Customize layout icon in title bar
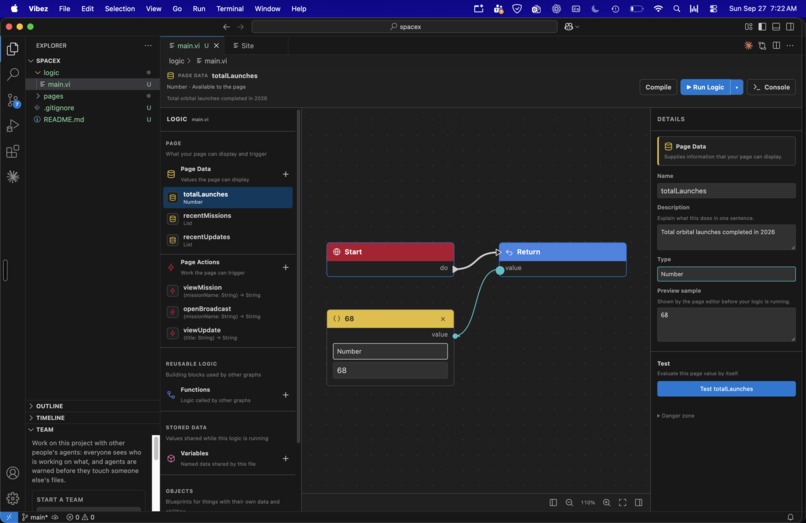This screenshot has height=523, width=806. coord(748,27)
